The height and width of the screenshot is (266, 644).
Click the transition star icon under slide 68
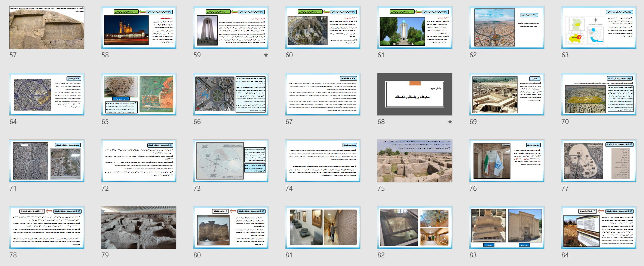(450, 122)
